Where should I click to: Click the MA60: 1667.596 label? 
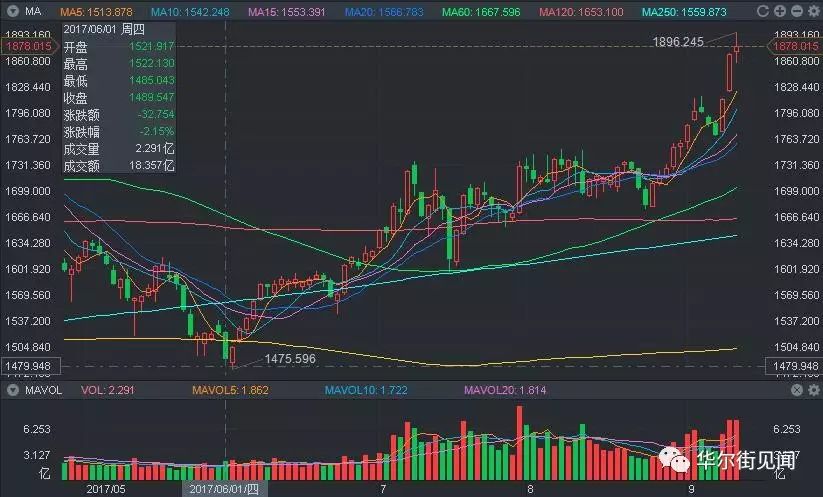[x=481, y=12]
